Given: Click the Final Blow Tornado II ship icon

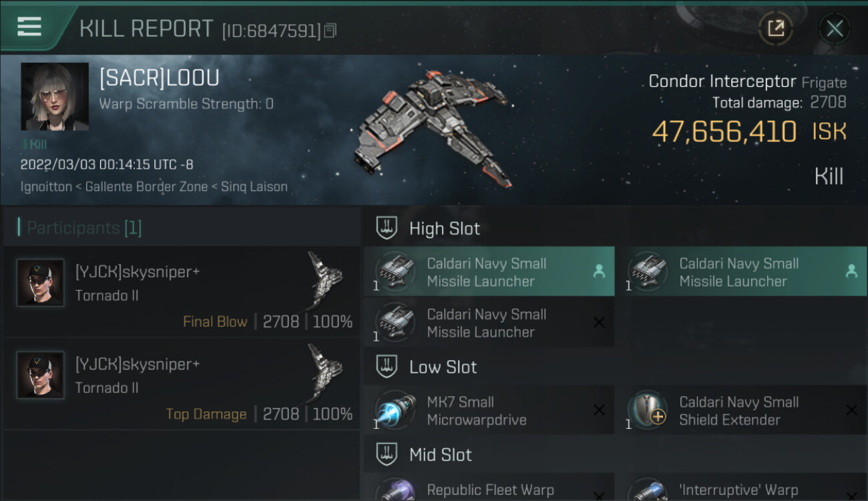Looking at the screenshot, I should (325, 278).
